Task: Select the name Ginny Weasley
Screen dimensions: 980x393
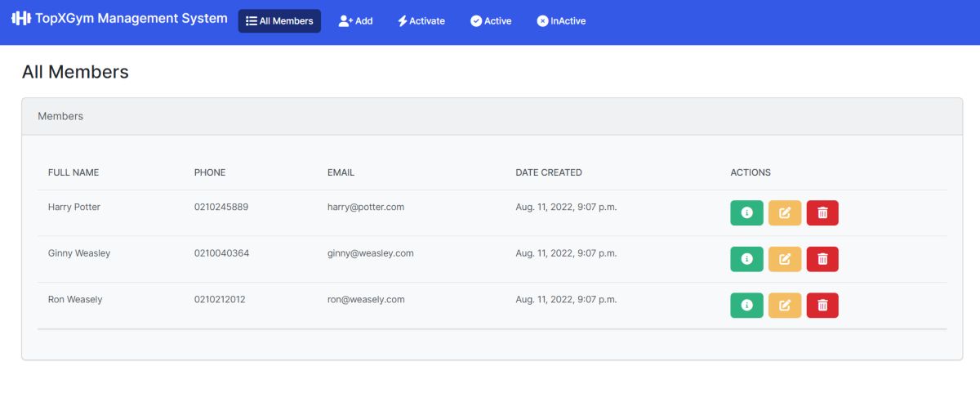Action: (x=79, y=253)
